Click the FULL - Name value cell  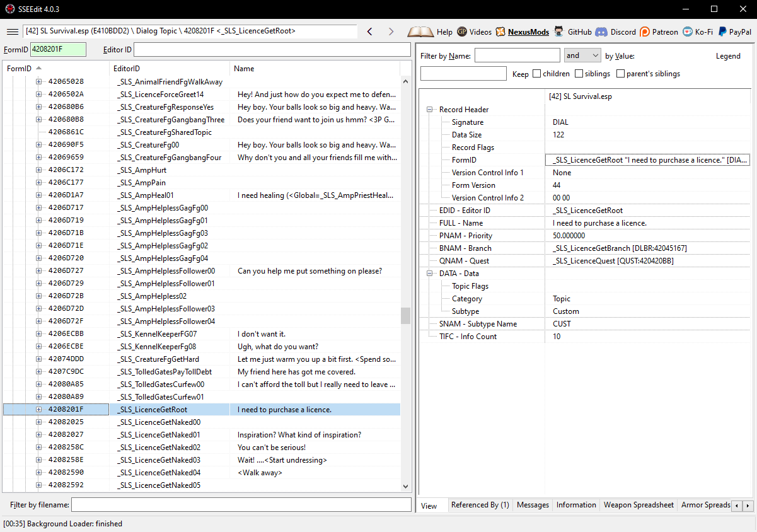[648, 223]
